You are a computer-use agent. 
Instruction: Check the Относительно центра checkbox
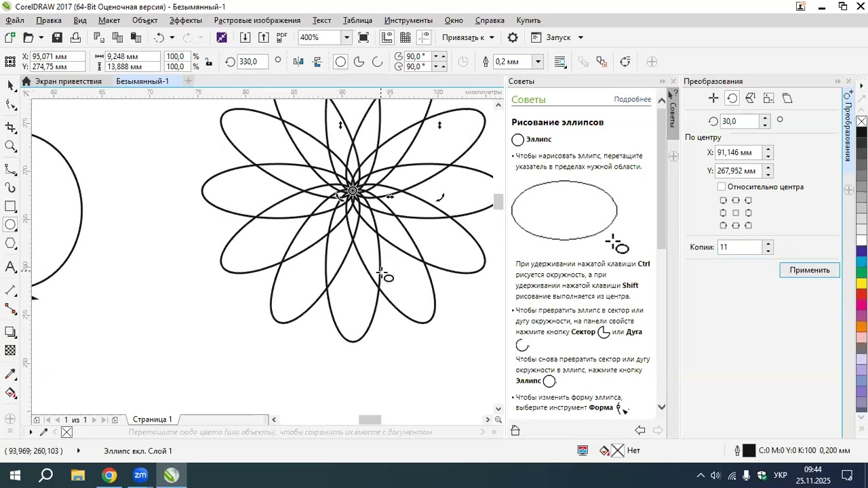point(722,186)
